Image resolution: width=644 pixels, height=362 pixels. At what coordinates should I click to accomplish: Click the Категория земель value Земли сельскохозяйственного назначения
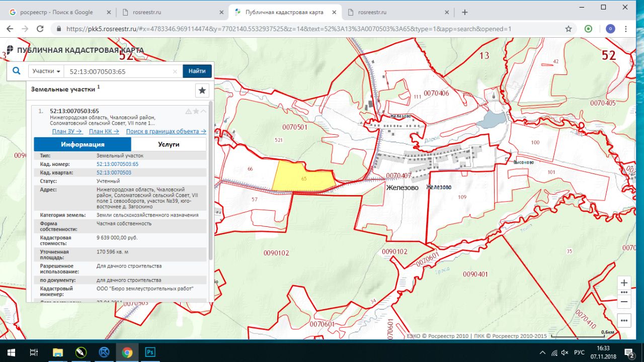pyautogui.click(x=147, y=215)
